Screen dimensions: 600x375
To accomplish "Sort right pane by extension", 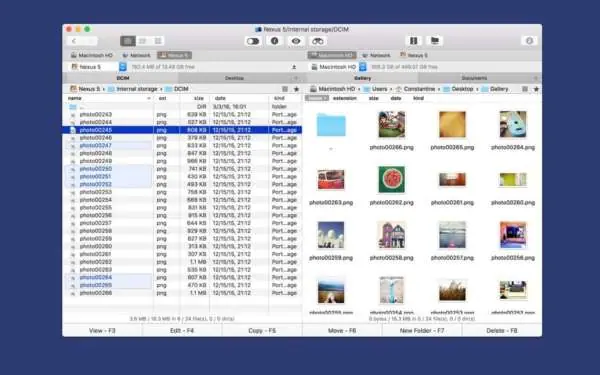I will click(345, 98).
